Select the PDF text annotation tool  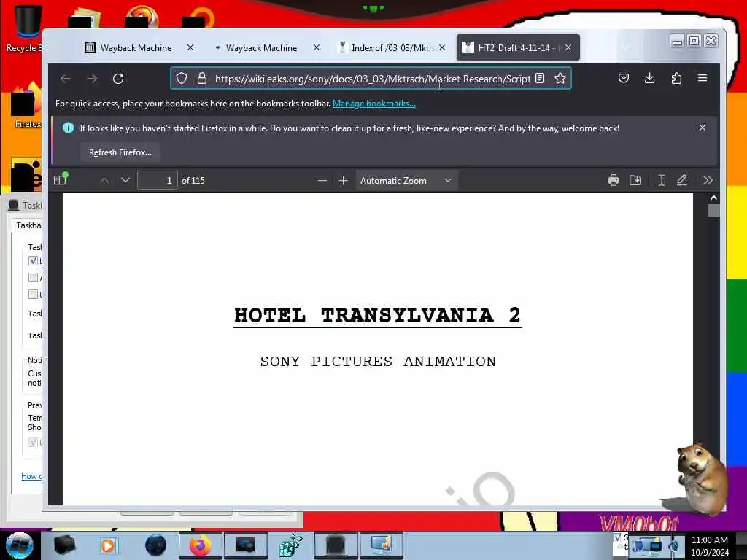pos(661,180)
